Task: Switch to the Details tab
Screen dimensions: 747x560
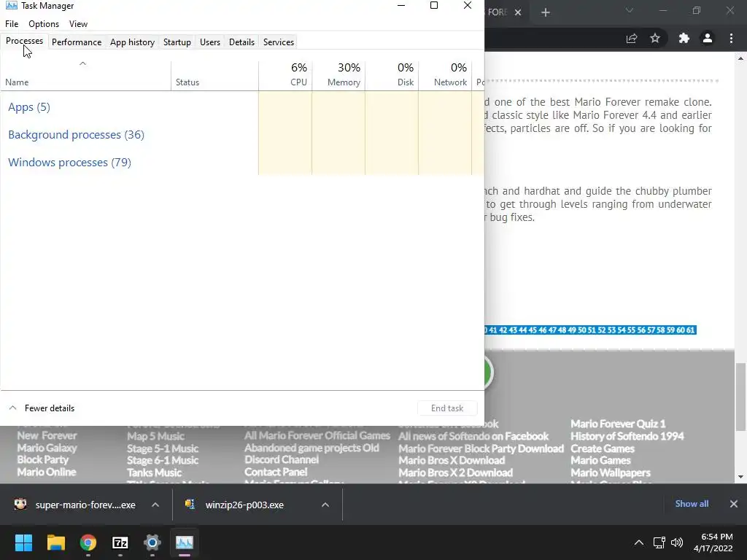Action: pos(241,42)
